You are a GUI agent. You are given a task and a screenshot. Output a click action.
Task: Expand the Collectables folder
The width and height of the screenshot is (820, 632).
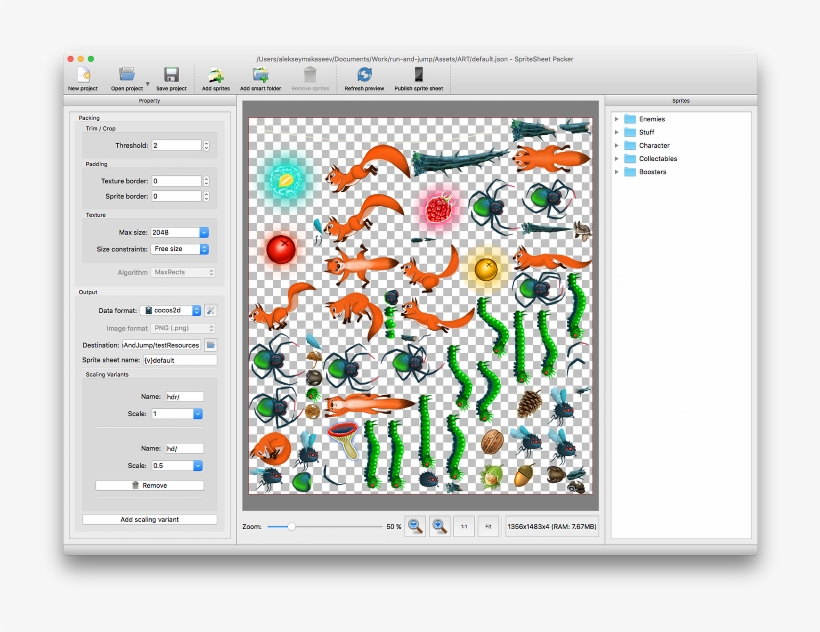618,158
